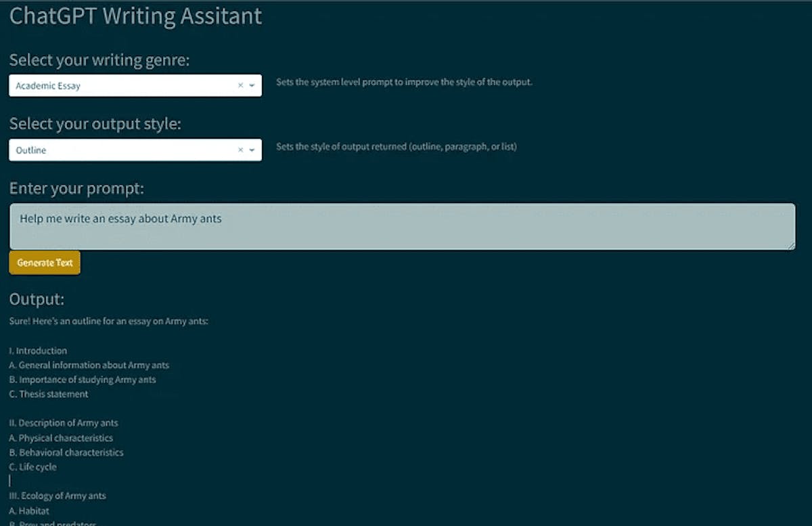
Task: Click the 'Enter your prompt' label
Action: point(76,189)
